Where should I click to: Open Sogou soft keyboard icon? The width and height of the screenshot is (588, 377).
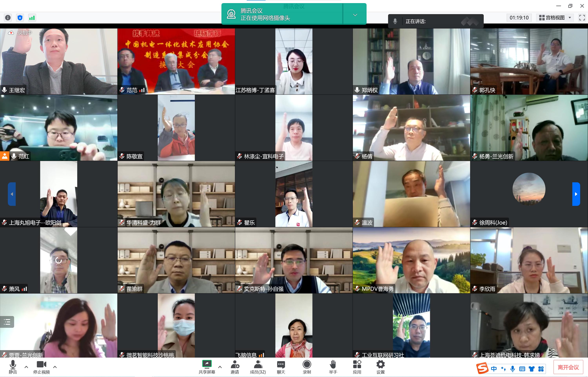(x=522, y=369)
